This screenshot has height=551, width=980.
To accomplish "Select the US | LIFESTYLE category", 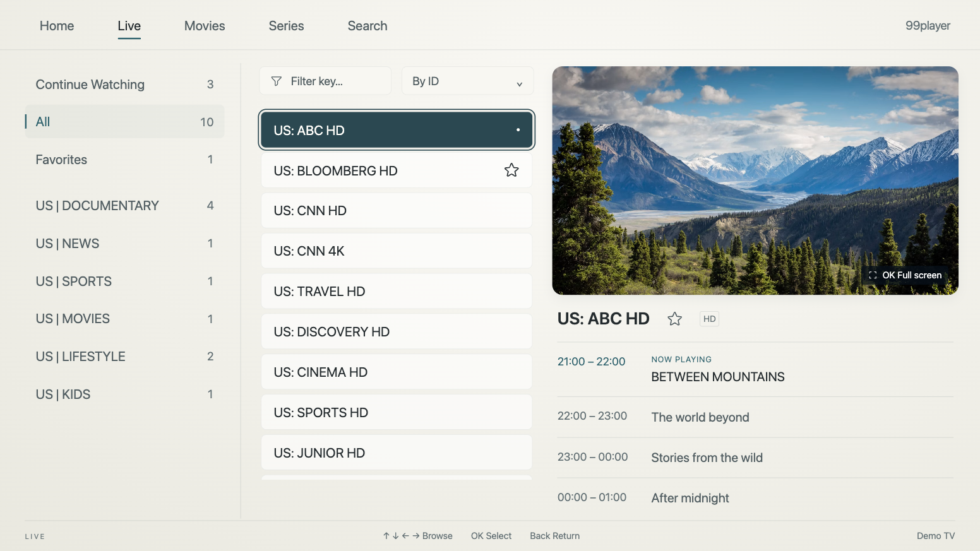I will (x=125, y=357).
